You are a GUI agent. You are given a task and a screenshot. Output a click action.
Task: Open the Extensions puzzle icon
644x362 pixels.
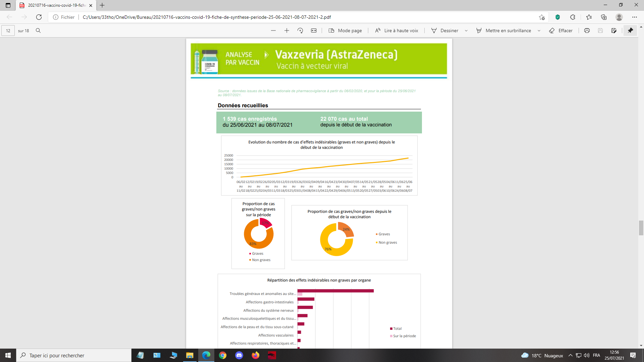[x=573, y=17]
